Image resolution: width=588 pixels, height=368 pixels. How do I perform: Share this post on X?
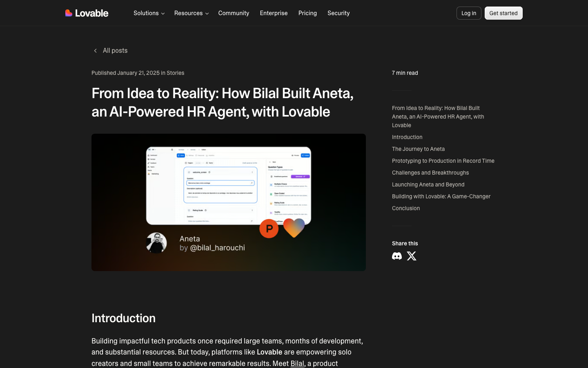coord(412,256)
